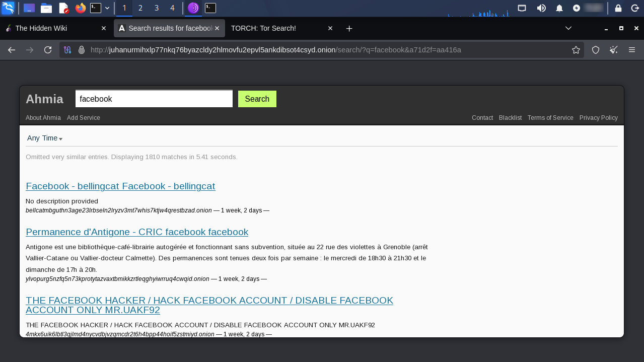Open the browser hamburger menu
644x362 pixels.
631,50
